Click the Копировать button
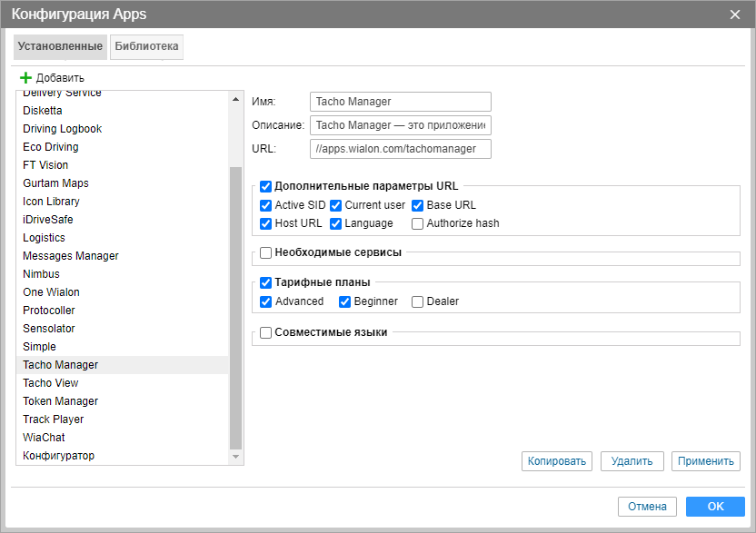 557,461
